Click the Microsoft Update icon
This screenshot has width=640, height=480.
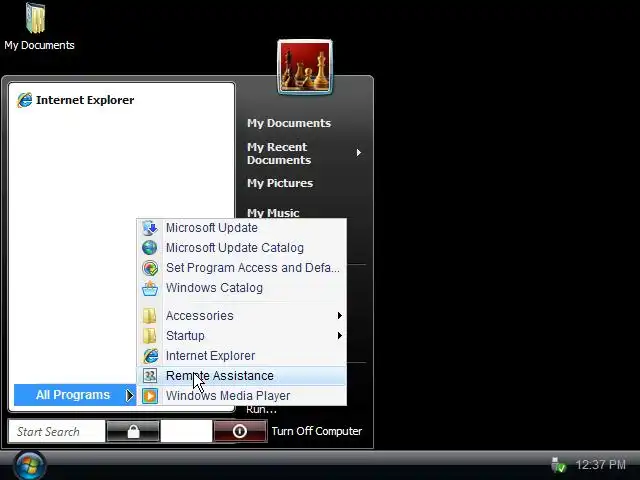[x=150, y=228]
